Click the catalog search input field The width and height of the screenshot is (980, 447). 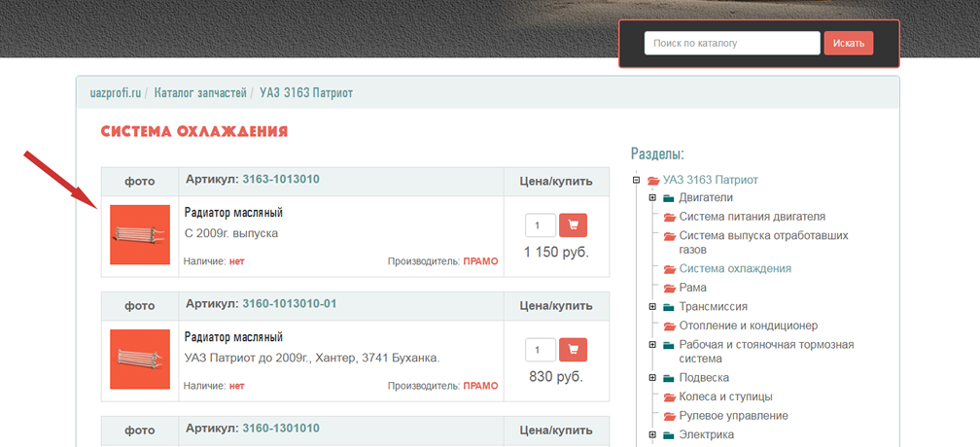732,43
